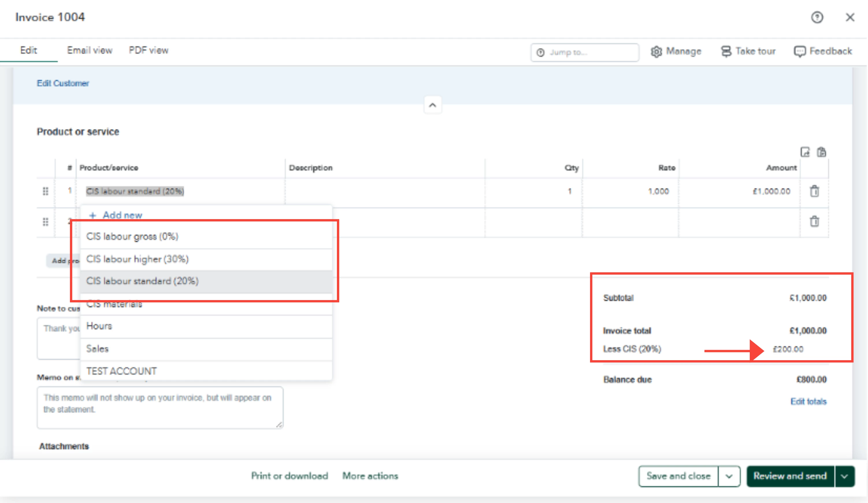Grab the drag handle of line 1
This screenshot has width=868, height=503.
[x=45, y=191]
